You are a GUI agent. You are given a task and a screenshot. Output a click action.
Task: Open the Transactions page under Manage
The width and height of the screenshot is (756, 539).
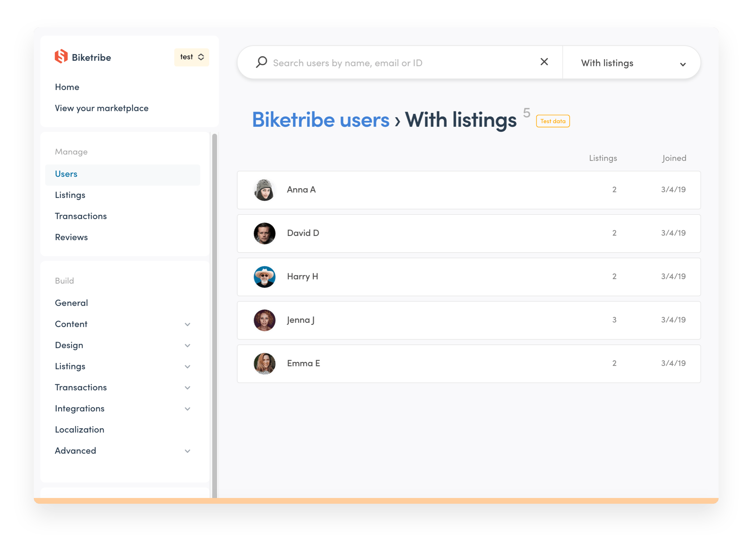click(81, 216)
